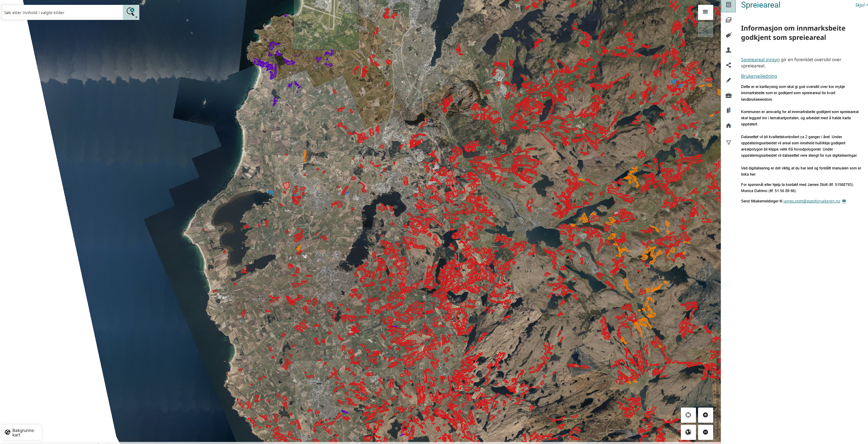Click the share icon in sidebar
The height and width of the screenshot is (444, 868).
[x=728, y=65]
